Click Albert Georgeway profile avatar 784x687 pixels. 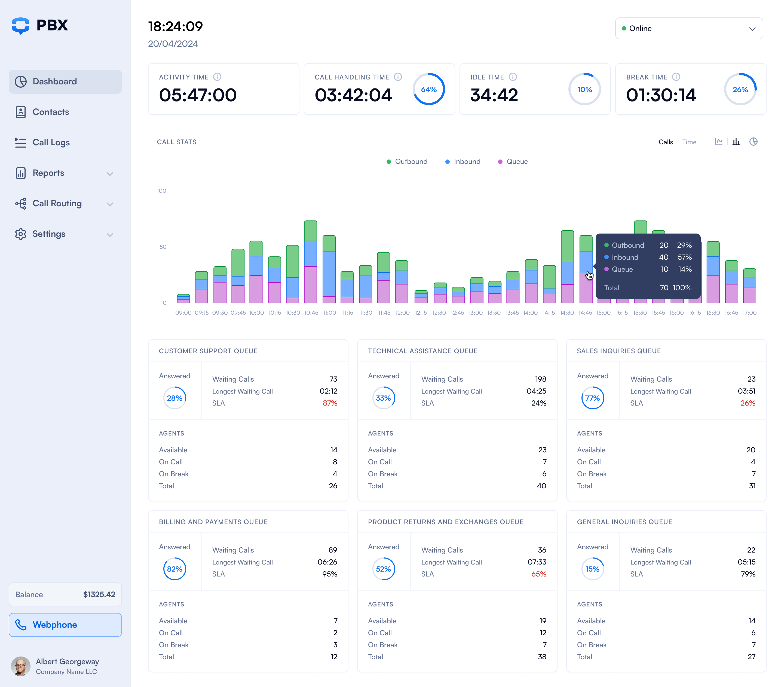point(21,666)
